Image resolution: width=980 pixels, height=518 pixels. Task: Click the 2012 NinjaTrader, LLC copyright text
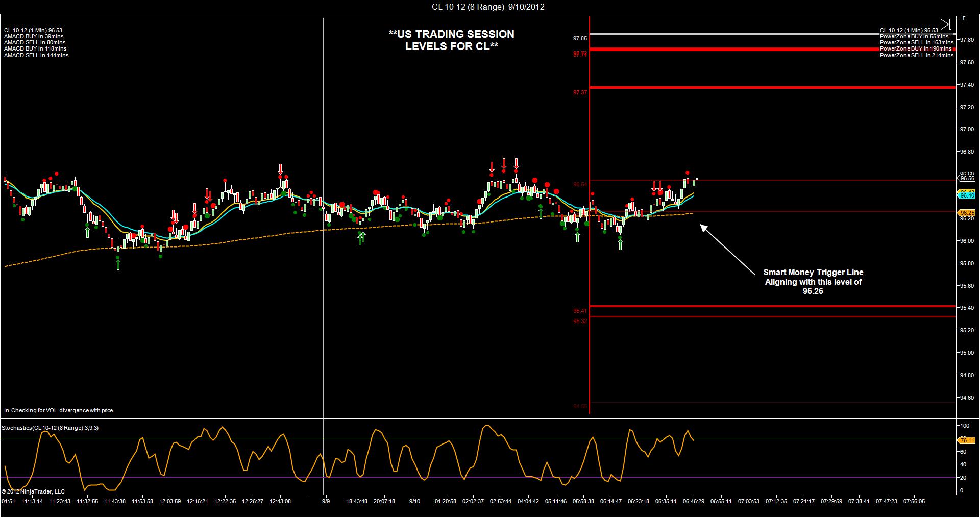pos(33,491)
